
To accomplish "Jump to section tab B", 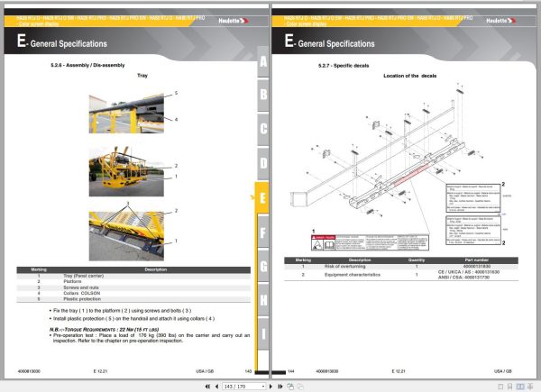I will click(263, 96).
